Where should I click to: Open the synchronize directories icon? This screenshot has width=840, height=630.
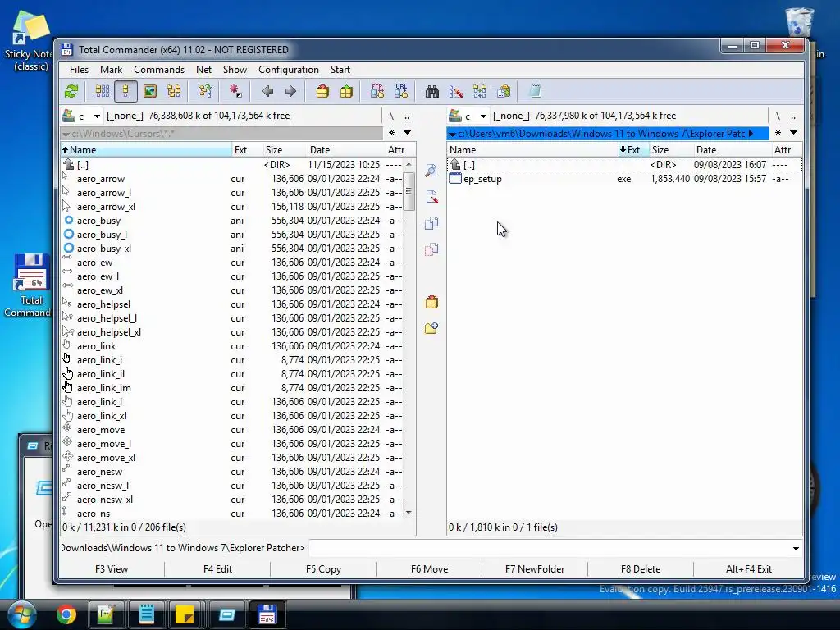click(x=480, y=91)
